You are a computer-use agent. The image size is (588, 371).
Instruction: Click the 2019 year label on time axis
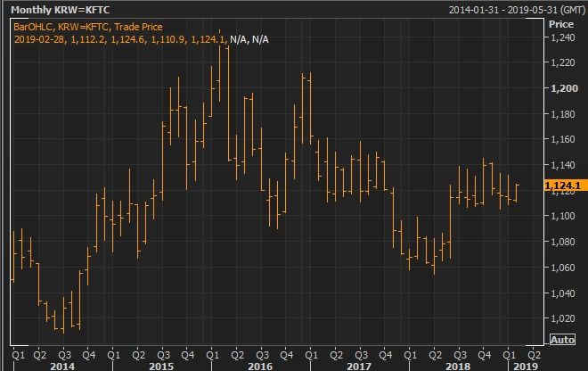526,367
